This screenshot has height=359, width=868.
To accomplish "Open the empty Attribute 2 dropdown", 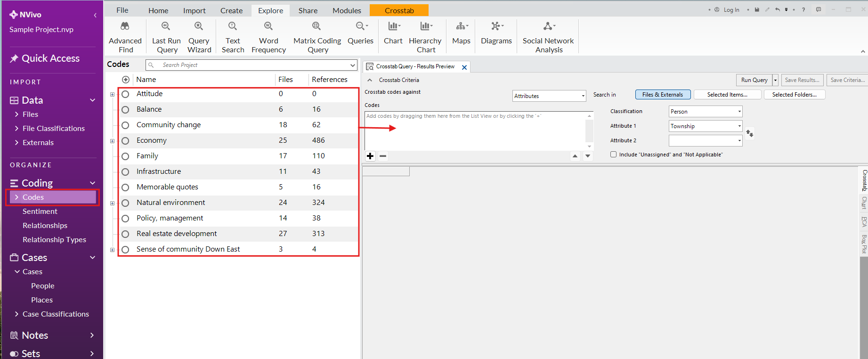I will pyautogui.click(x=706, y=140).
